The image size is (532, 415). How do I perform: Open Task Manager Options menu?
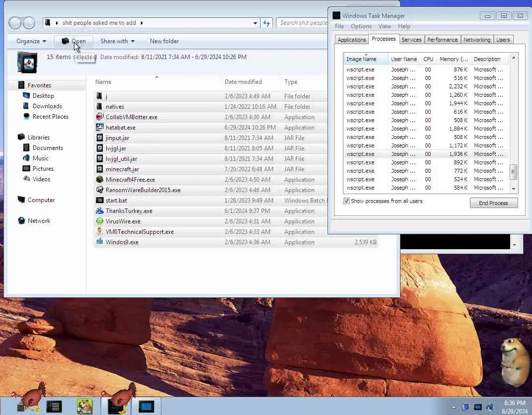[361, 26]
